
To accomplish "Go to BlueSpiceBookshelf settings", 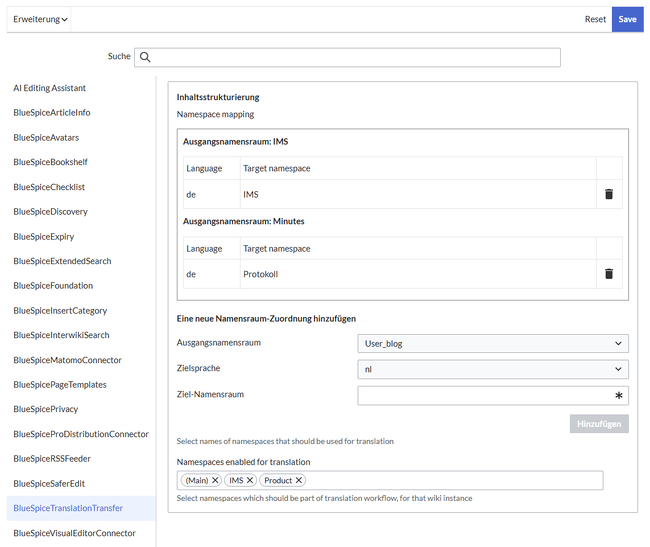I will point(50,162).
